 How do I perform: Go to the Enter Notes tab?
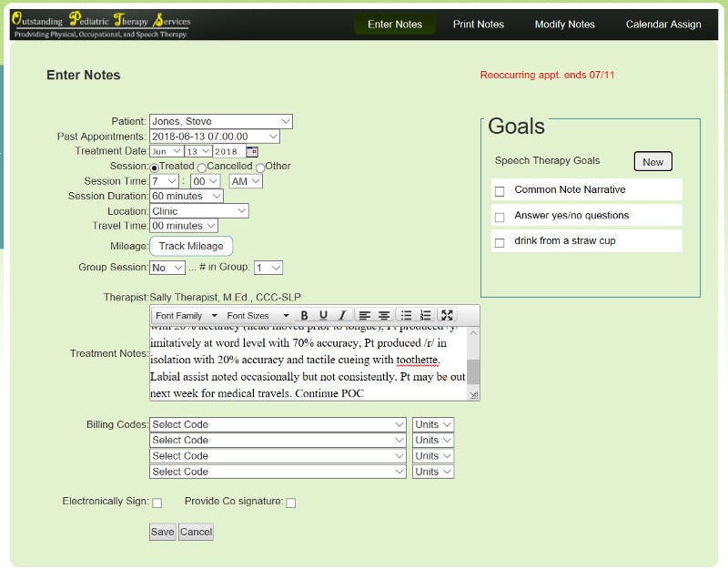(x=395, y=25)
